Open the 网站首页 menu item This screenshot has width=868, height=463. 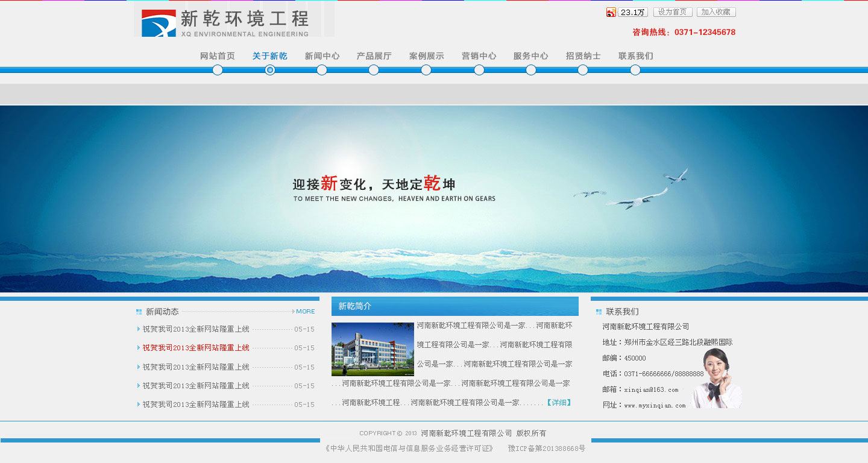(218, 56)
